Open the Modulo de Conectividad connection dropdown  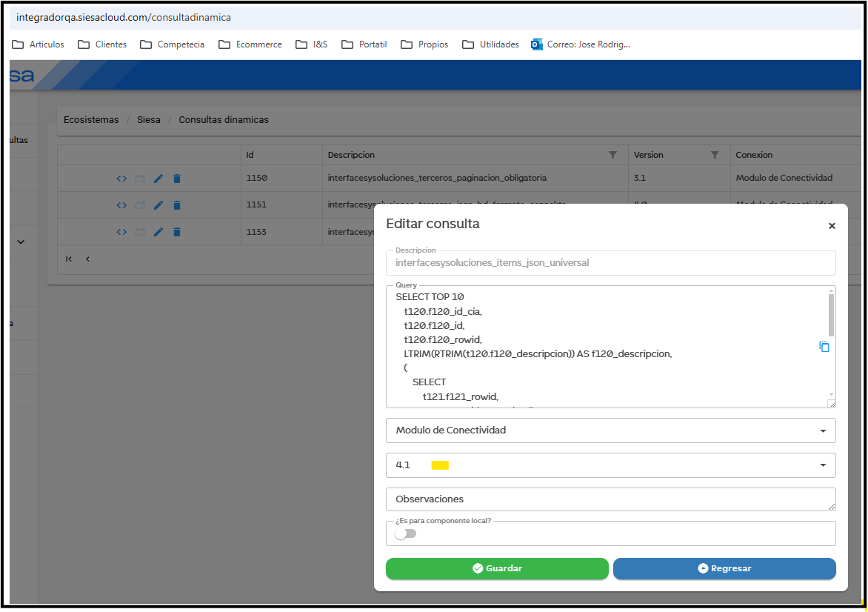click(x=610, y=430)
